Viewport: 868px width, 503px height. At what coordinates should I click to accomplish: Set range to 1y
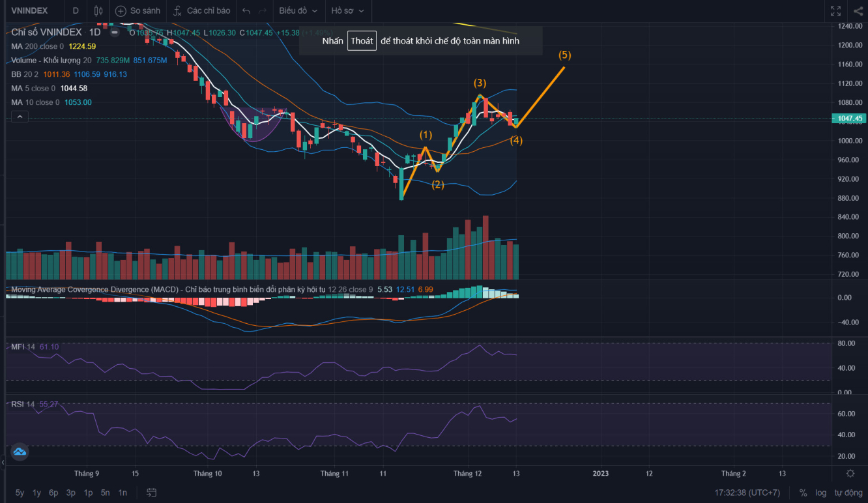[36, 493]
